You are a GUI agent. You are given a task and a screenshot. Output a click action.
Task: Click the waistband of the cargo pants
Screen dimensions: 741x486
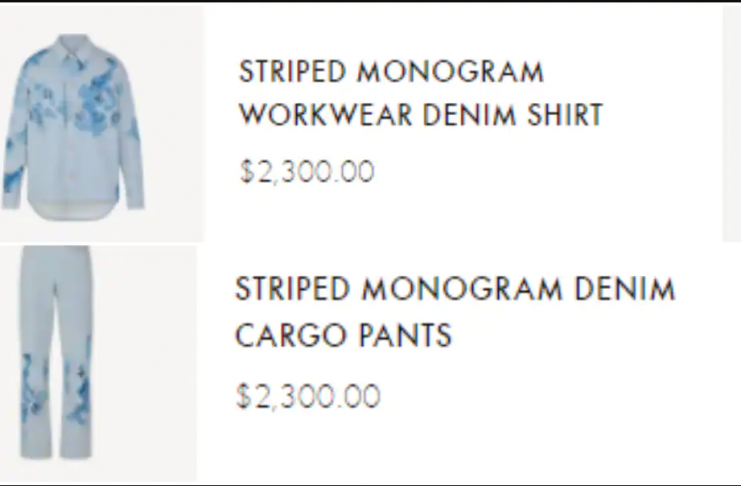(x=56, y=253)
